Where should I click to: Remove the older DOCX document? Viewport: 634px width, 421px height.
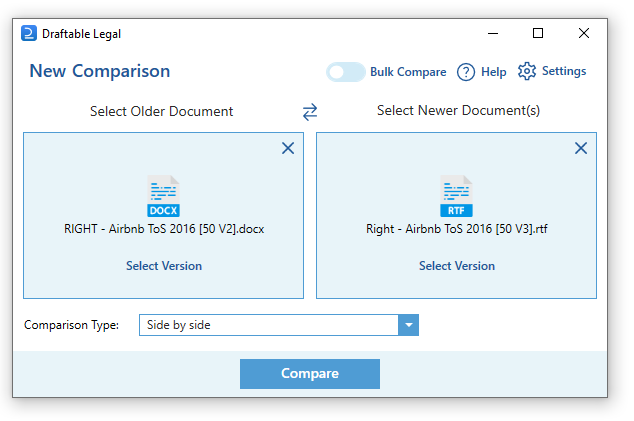pos(288,148)
